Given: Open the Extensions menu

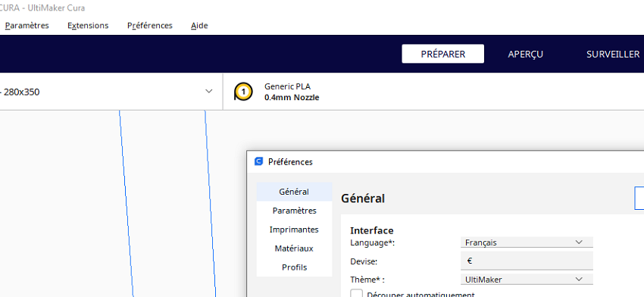Looking at the screenshot, I should [x=88, y=26].
